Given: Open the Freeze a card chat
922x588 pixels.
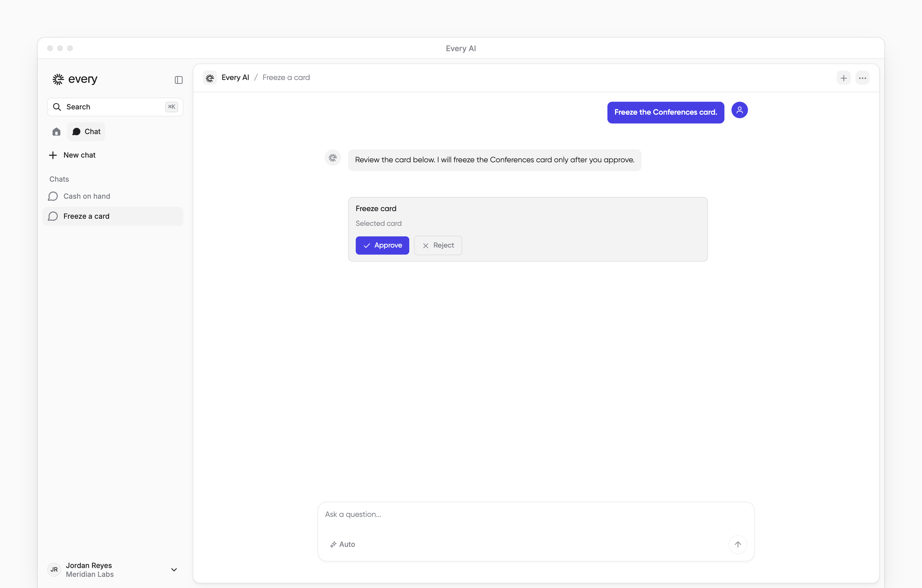Looking at the screenshot, I should (113, 216).
